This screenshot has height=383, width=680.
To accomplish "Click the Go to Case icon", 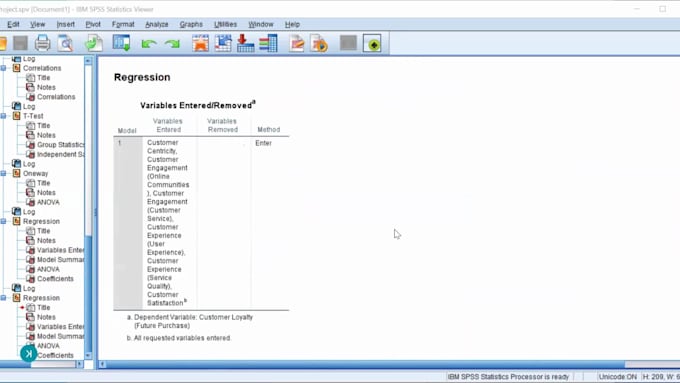I will click(223, 43).
